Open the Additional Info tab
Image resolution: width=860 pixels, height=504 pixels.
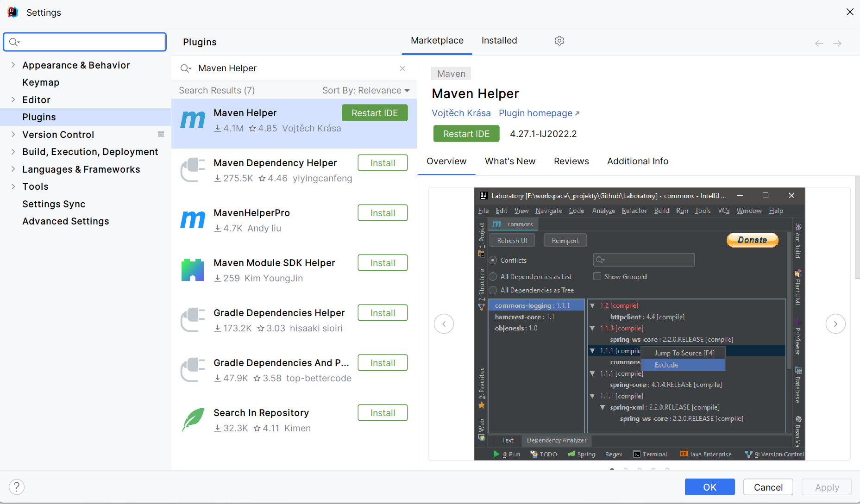(638, 162)
